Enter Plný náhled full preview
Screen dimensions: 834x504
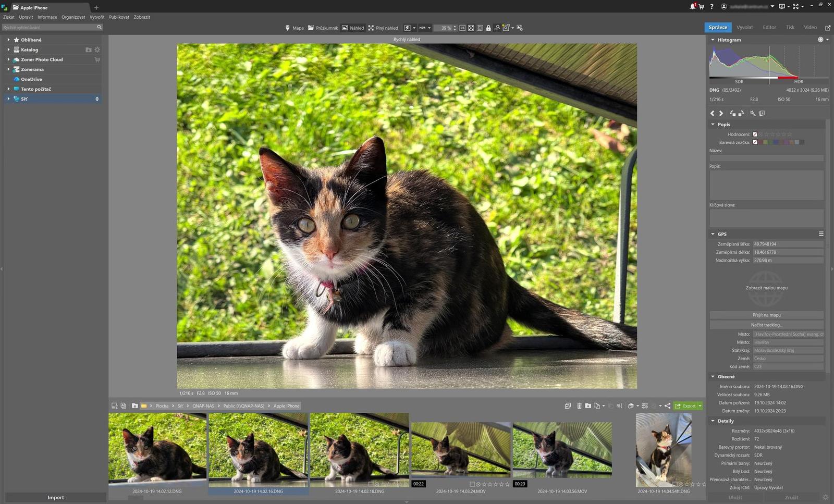click(383, 28)
